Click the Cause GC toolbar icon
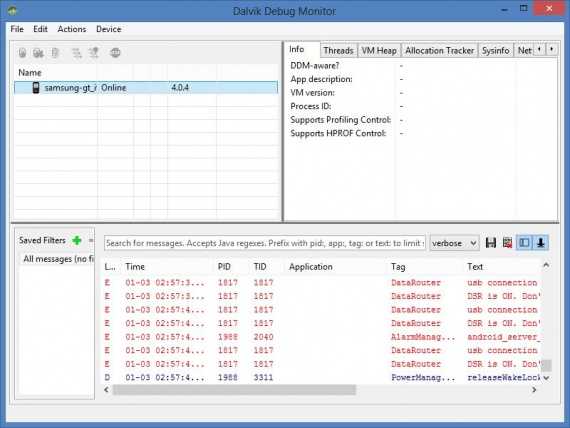The height and width of the screenshot is (428, 570). pos(55,53)
